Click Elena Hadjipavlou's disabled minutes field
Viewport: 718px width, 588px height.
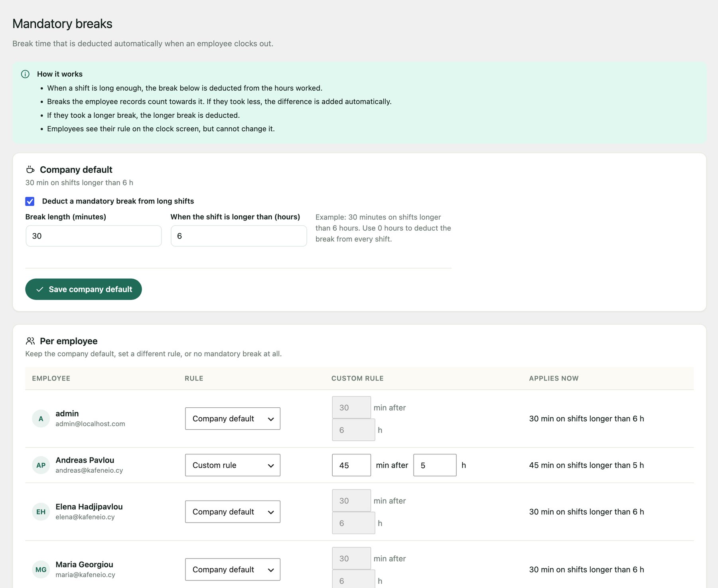point(351,501)
